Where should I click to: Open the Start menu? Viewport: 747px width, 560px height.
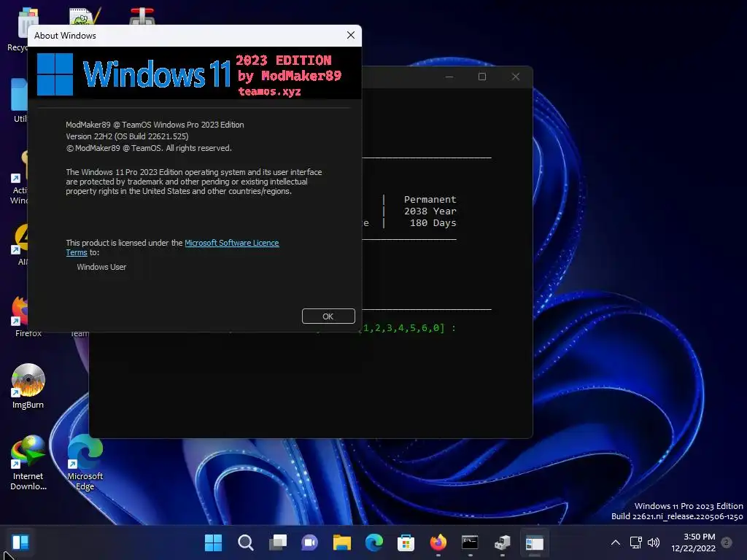[x=213, y=542]
